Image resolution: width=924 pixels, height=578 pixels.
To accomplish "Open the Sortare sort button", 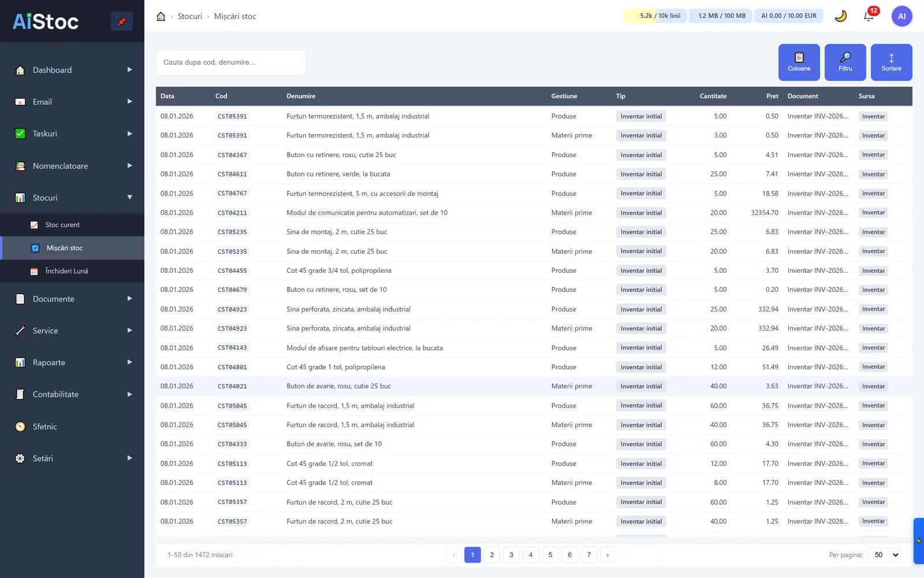I will click(x=891, y=62).
